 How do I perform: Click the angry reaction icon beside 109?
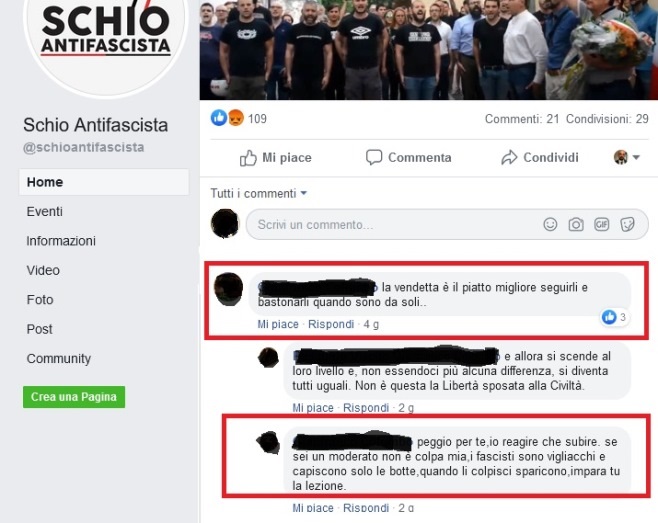point(236,118)
